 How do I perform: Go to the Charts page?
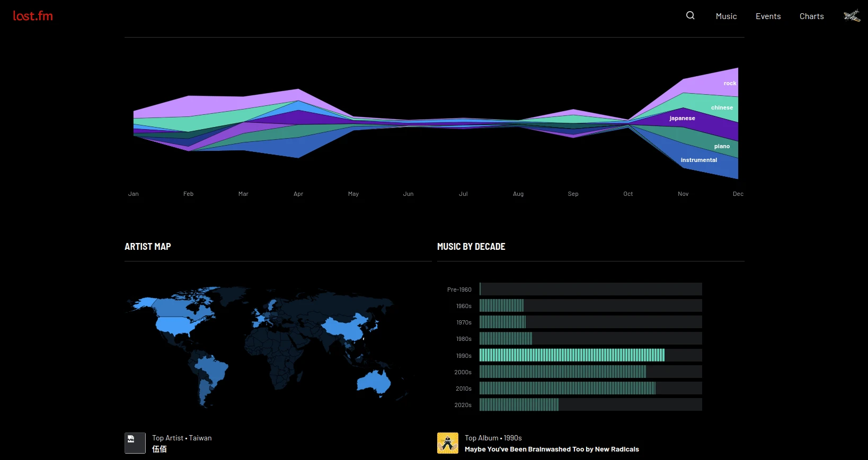tap(811, 16)
